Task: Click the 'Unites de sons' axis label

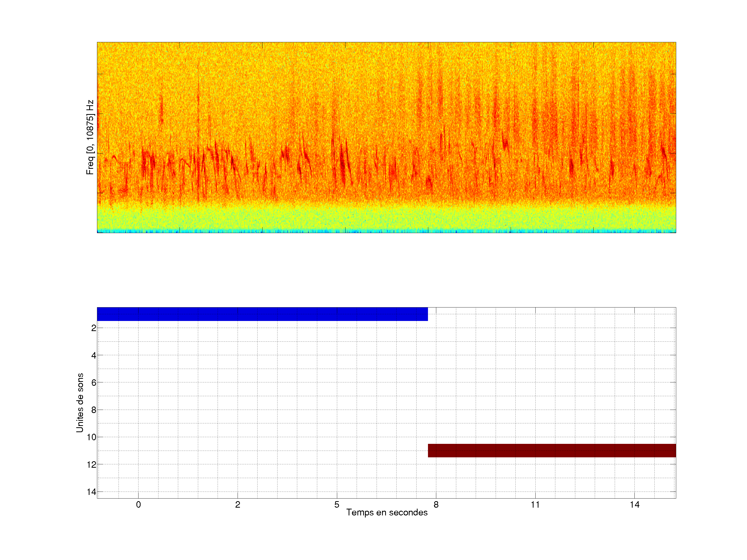Action: tap(80, 403)
